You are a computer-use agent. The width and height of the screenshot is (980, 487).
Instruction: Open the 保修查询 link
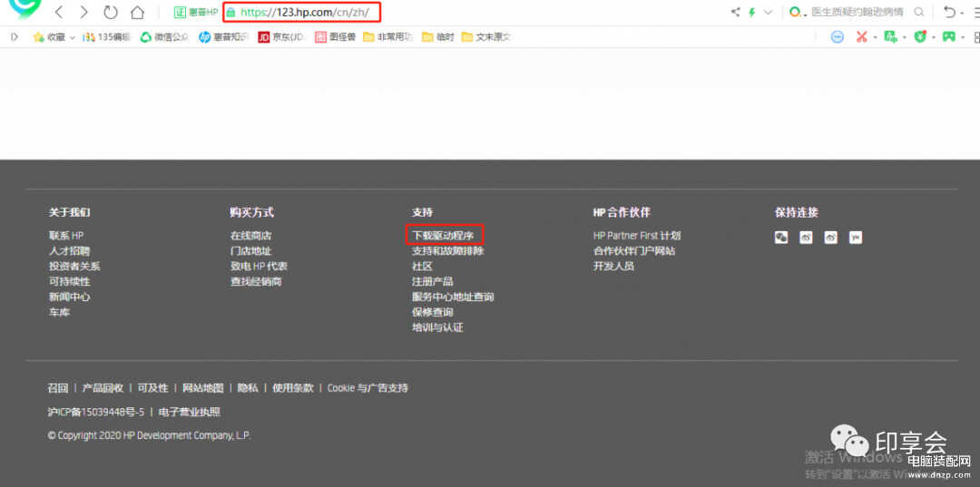(432, 312)
